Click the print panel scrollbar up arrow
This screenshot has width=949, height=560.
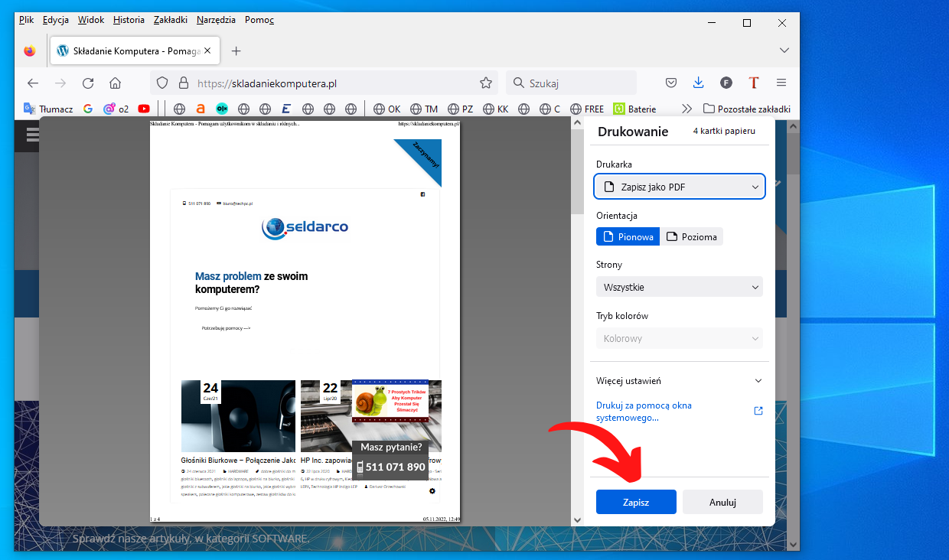(577, 123)
